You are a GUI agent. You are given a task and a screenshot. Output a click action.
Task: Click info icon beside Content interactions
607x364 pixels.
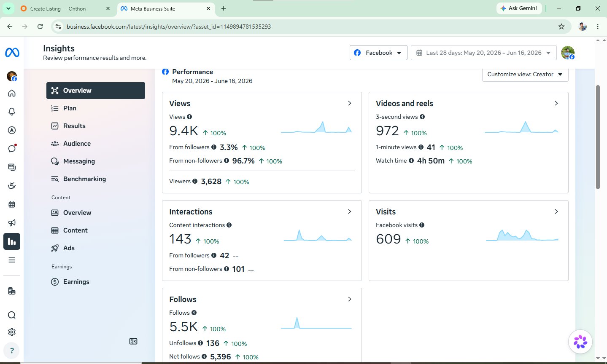[229, 225]
